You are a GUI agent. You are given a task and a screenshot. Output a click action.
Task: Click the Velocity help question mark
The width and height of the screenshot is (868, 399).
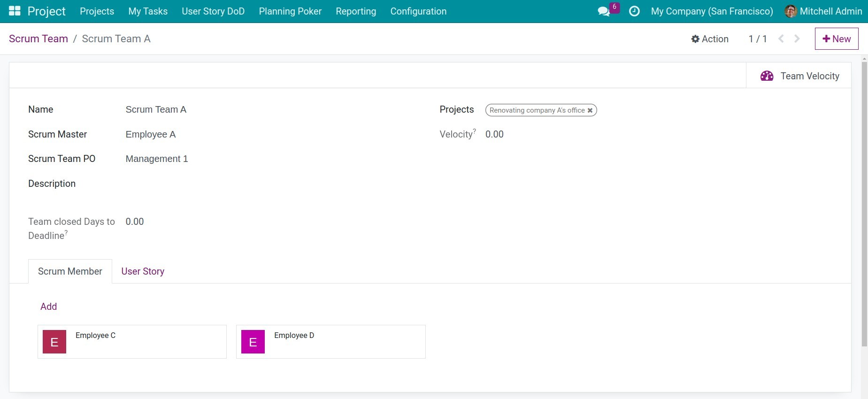click(474, 131)
